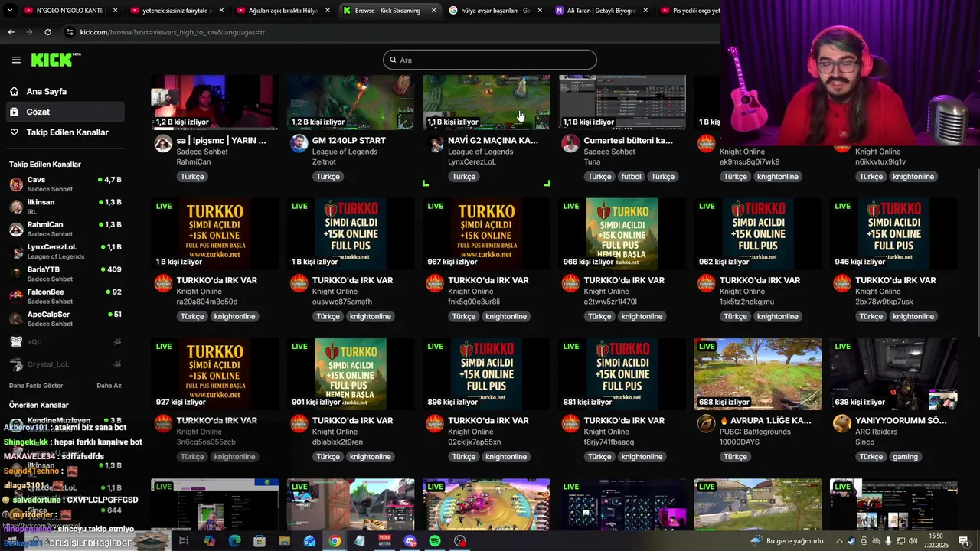Go back in browser history
This screenshot has width=980, height=551.
[11, 32]
